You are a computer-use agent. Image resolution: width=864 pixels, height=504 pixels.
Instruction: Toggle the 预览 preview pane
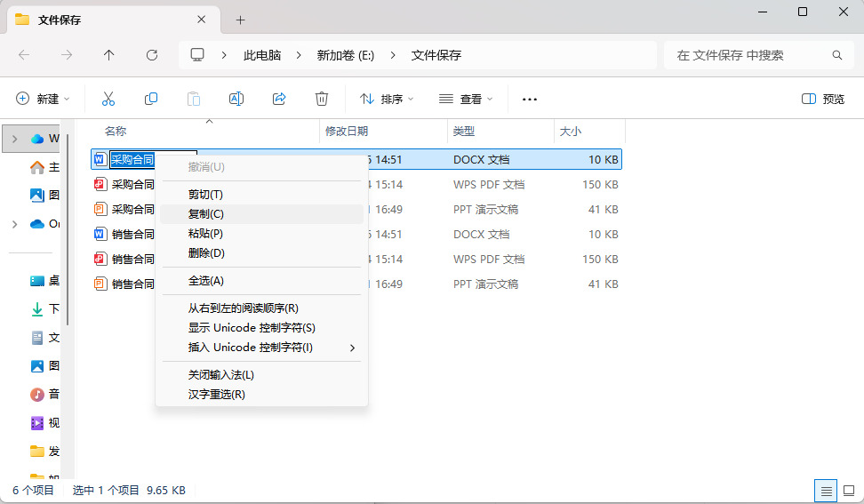click(x=823, y=99)
